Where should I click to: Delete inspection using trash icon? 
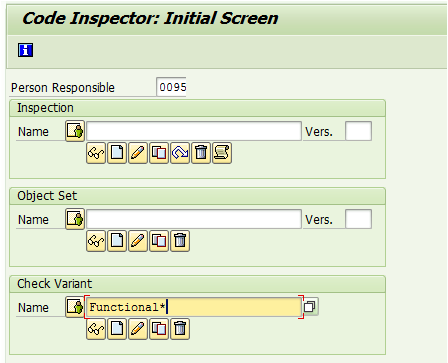coord(201,153)
